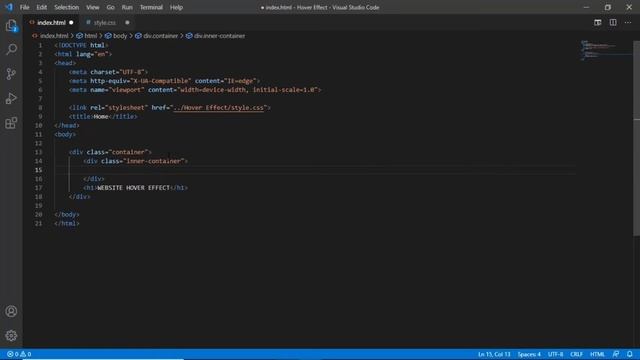Screen dimensions: 640x360
Task: Open the Go menu
Action: click(x=110, y=7)
